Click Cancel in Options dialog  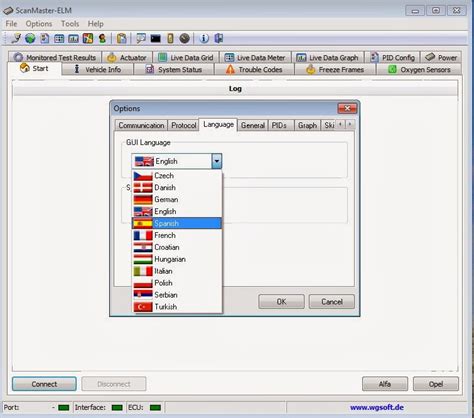pyautogui.click(x=332, y=302)
